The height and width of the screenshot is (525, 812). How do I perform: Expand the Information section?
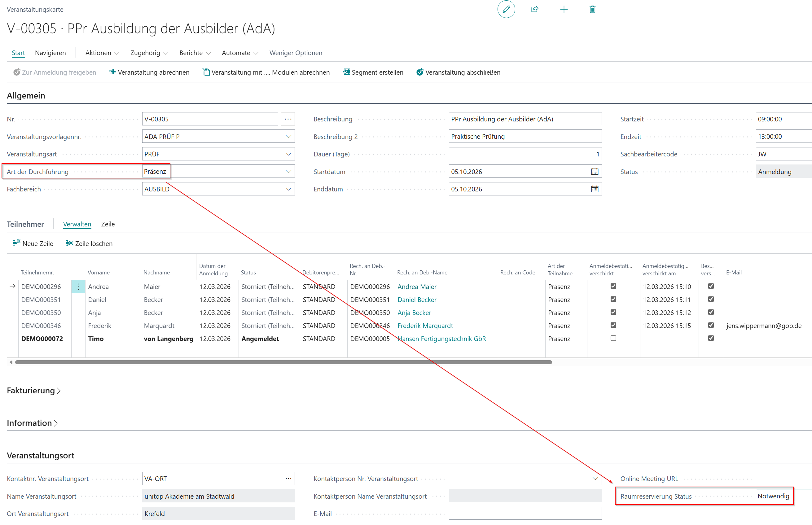tap(33, 423)
